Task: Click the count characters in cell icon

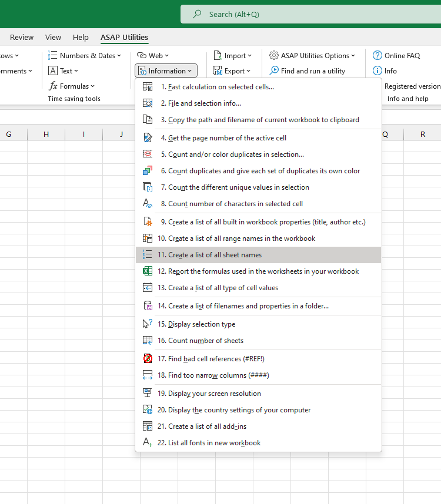Action: 148,203
